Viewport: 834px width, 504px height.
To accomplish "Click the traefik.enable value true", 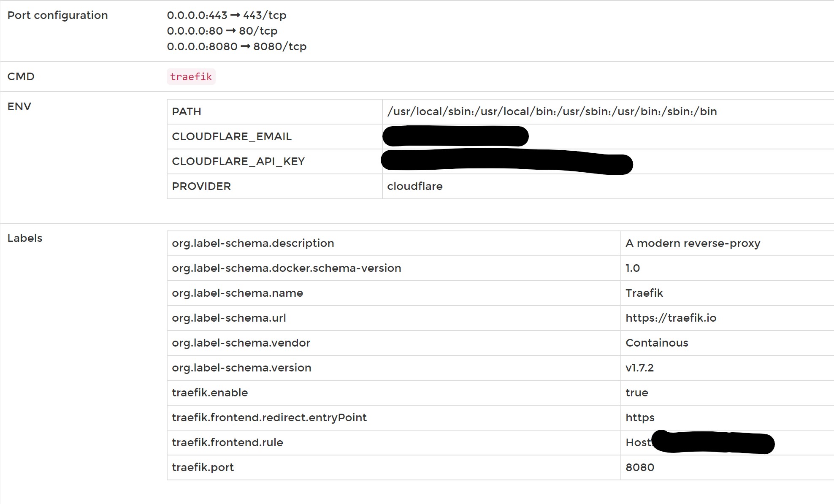I will 636,393.
